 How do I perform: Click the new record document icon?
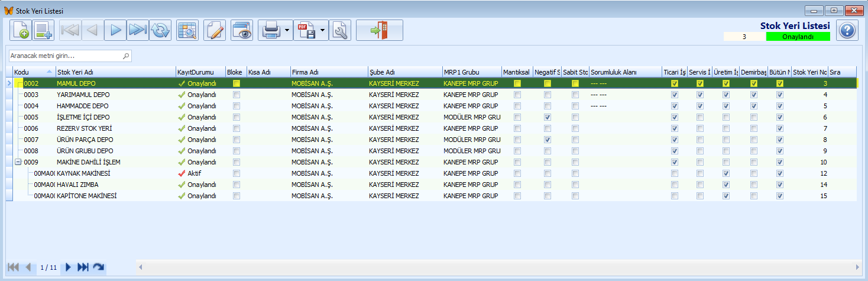(x=21, y=30)
